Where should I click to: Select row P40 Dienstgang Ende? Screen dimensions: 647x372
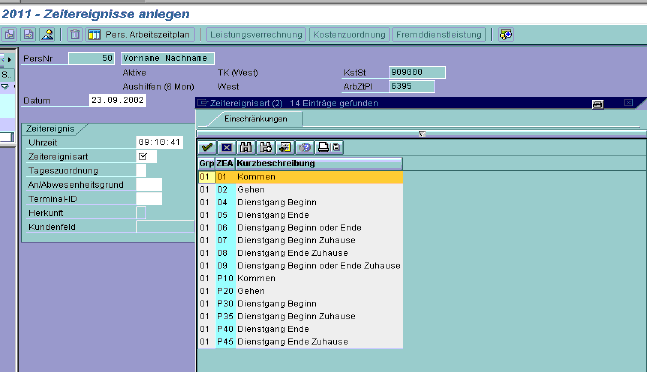coord(300,329)
